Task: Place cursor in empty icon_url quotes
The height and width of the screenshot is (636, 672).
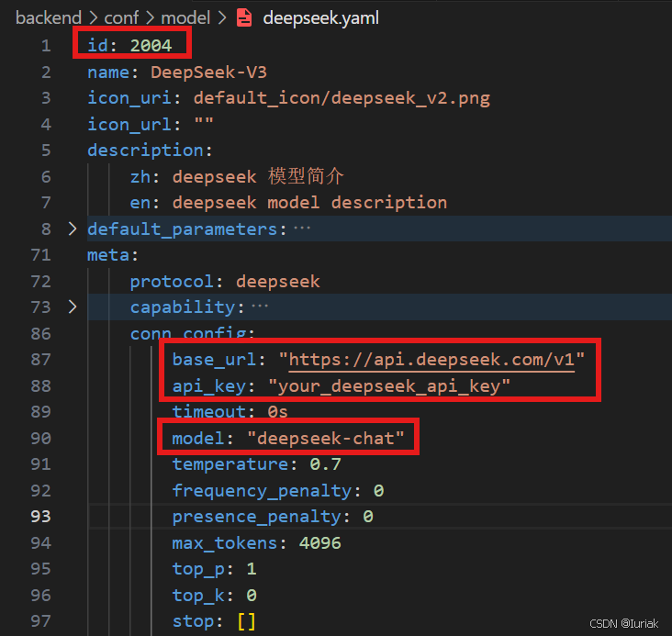Action: [204, 121]
